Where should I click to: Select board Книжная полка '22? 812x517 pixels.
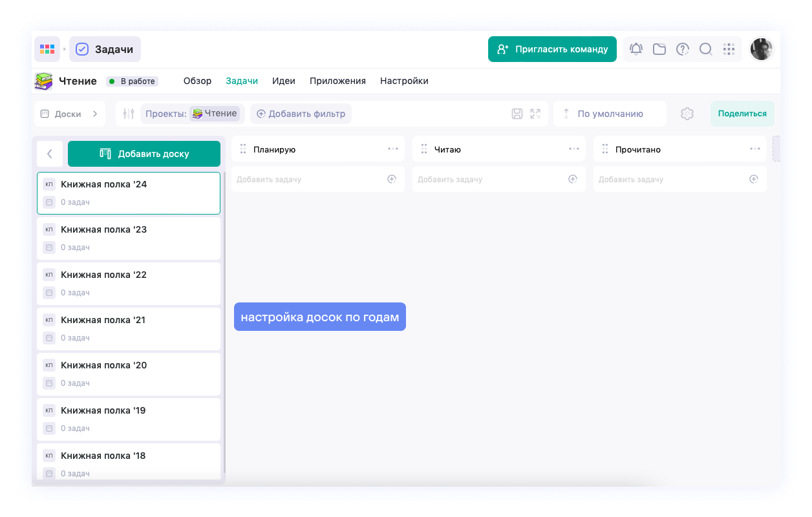[x=129, y=283]
